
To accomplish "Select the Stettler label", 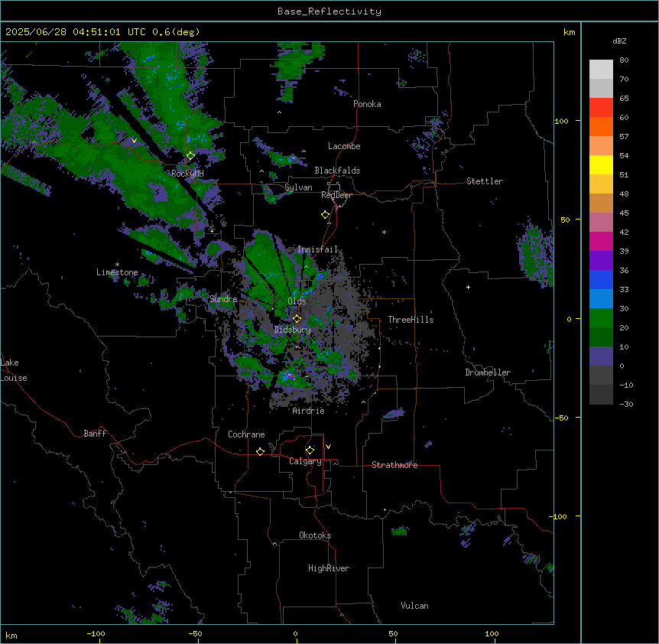I will (485, 181).
